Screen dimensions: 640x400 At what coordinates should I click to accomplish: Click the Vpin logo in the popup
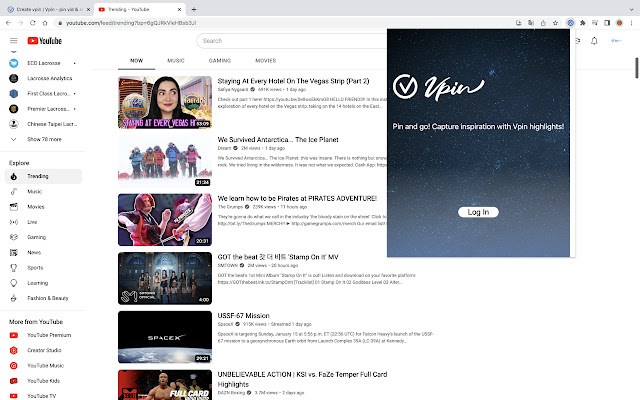439,87
